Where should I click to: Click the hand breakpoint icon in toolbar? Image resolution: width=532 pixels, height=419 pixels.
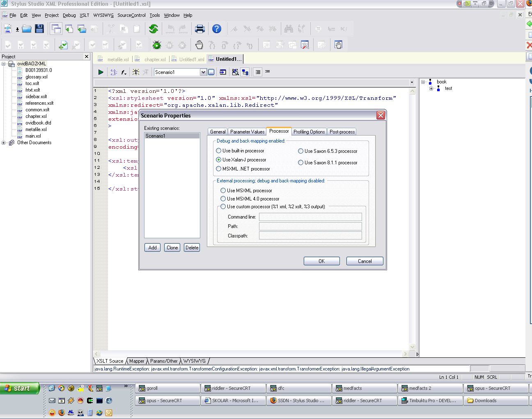click(199, 45)
